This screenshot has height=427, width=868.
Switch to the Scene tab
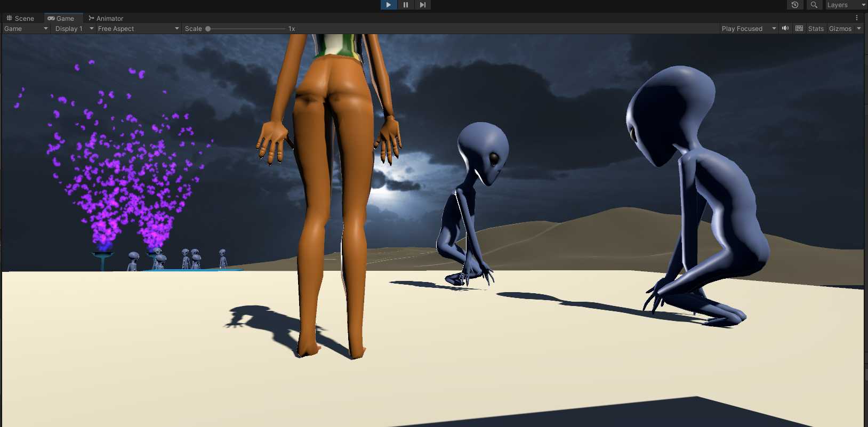click(20, 18)
